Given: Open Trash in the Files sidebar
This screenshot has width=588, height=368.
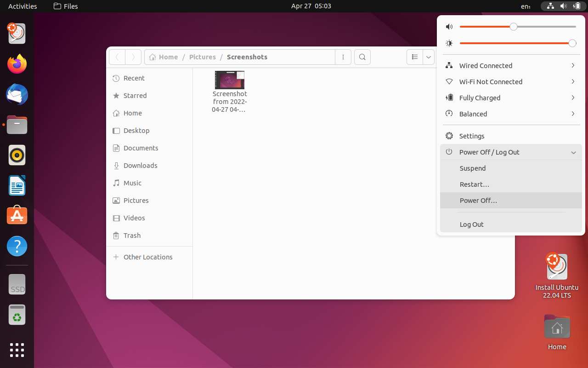Looking at the screenshot, I should (149, 236).
